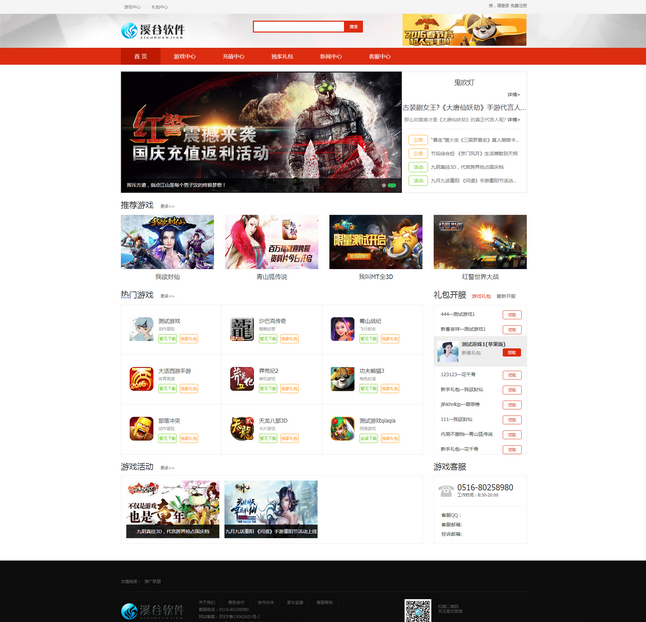Select the gray carousel indicator dot

pyautogui.click(x=384, y=185)
